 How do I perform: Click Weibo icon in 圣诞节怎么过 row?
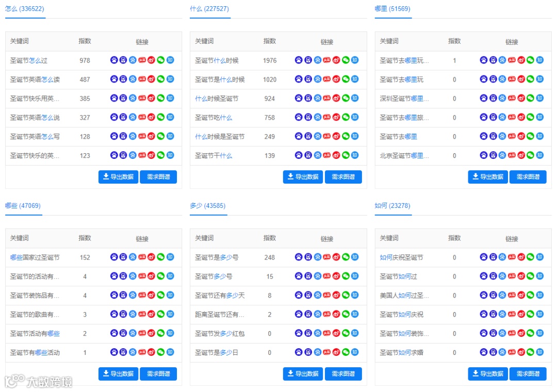pos(151,60)
